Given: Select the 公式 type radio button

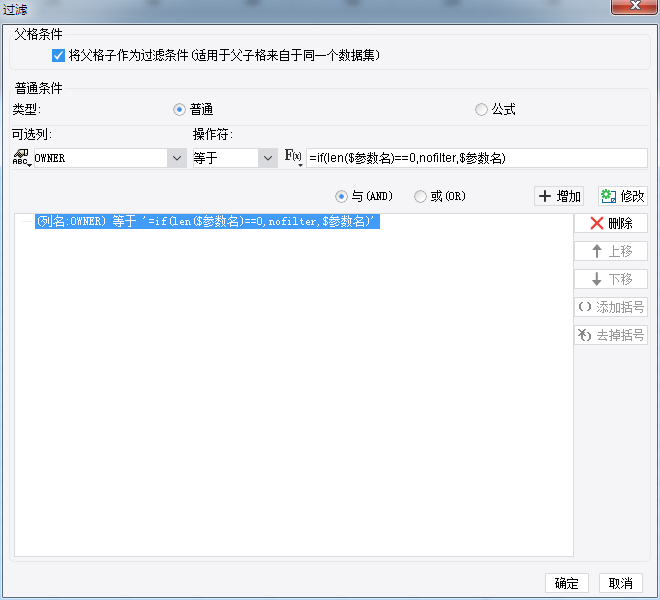Looking at the screenshot, I should [481, 110].
